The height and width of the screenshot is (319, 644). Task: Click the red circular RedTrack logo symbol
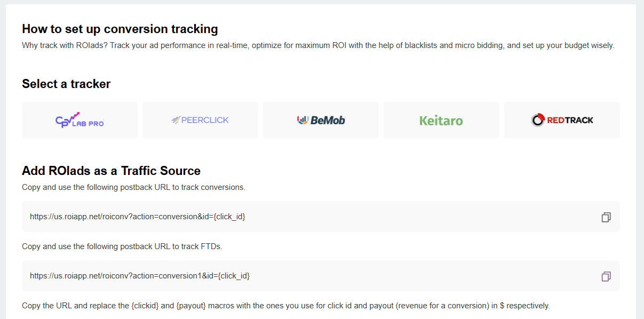pos(538,120)
